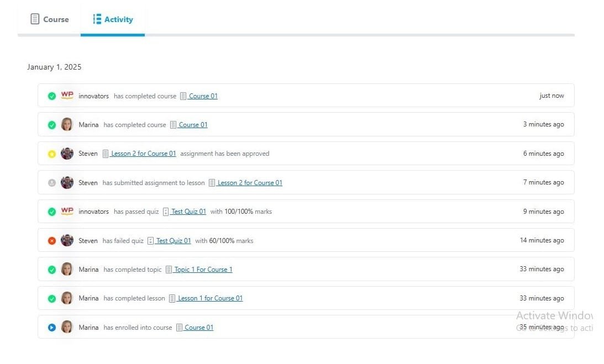Click WP avatar in innovators completed course row
The height and width of the screenshot is (364, 604).
coord(67,95)
